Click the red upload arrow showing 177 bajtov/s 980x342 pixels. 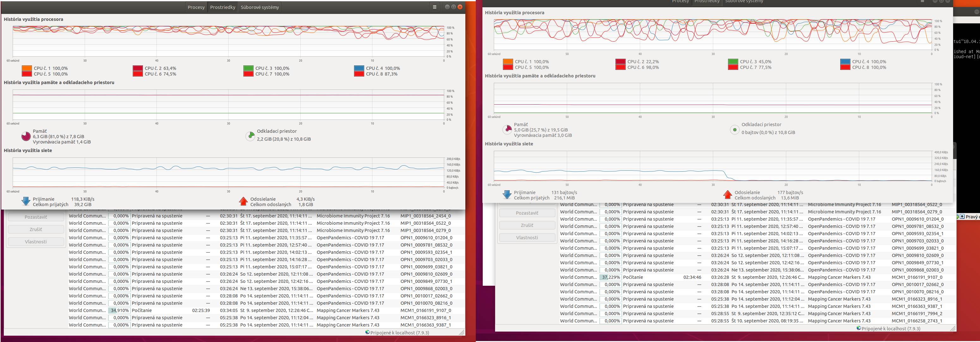pyautogui.click(x=727, y=194)
